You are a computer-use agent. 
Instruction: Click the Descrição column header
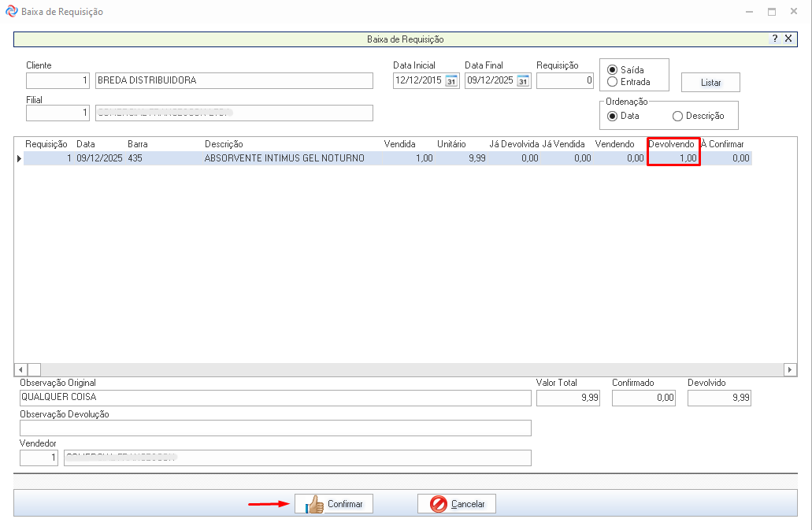[x=224, y=144]
